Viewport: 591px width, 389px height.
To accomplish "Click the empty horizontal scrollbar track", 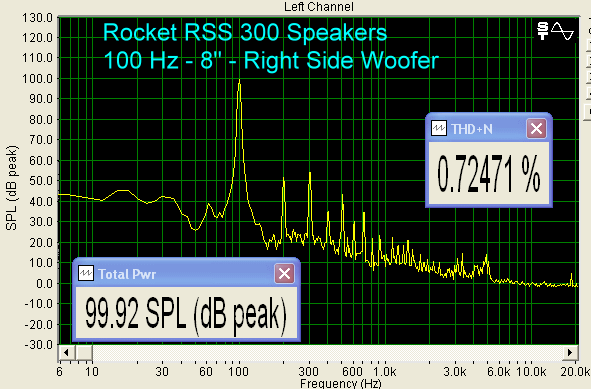I will pyautogui.click(x=328, y=353).
